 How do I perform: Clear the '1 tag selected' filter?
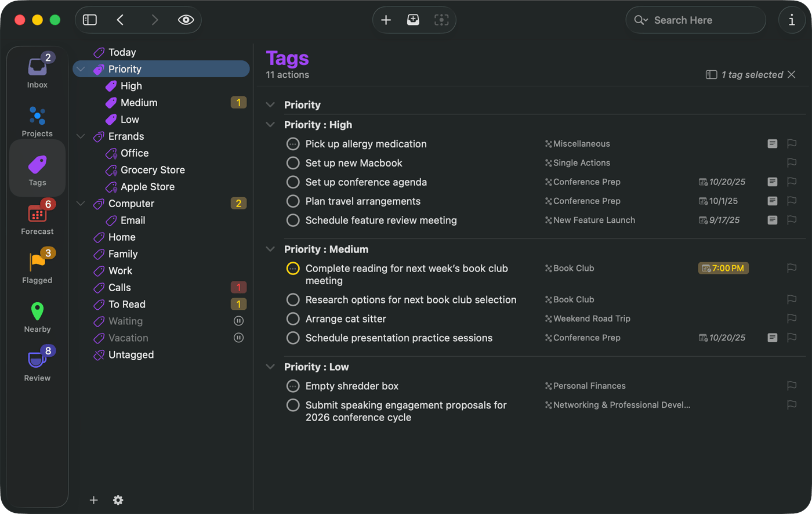coord(792,75)
